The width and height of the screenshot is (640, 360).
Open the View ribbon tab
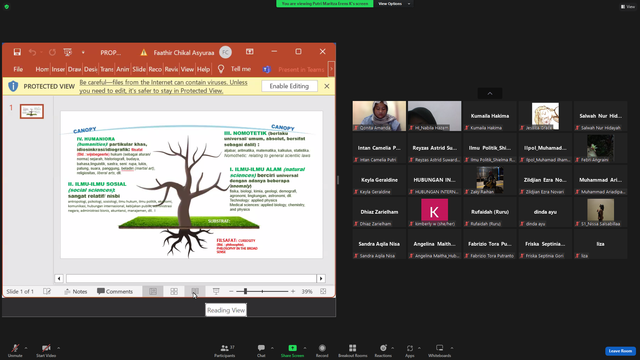point(187,69)
